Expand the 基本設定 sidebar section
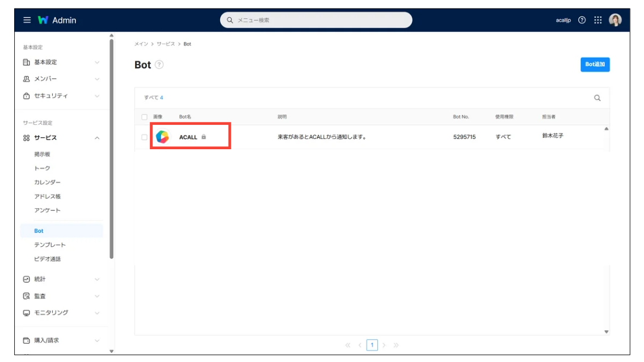The image size is (644, 362). [61, 62]
